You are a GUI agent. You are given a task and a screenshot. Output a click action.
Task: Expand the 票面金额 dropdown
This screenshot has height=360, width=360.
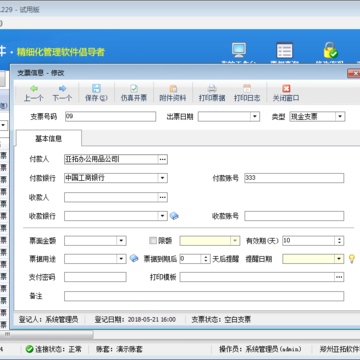click(122, 240)
